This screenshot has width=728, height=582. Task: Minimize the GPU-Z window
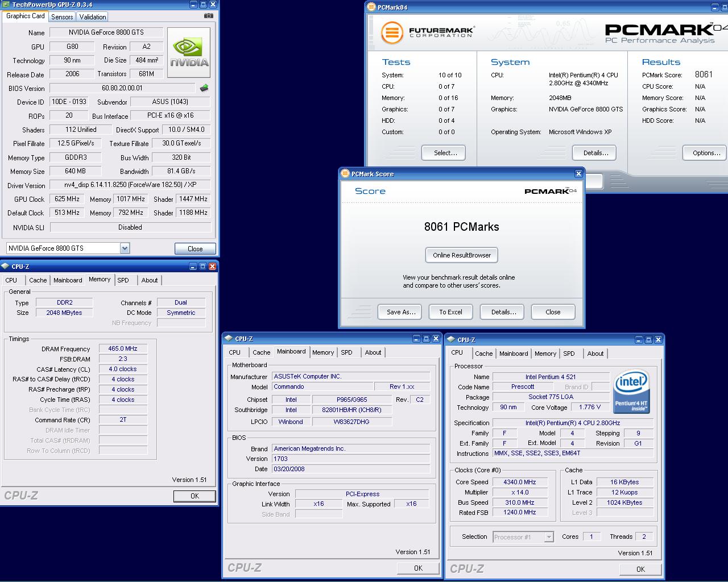pos(192,5)
